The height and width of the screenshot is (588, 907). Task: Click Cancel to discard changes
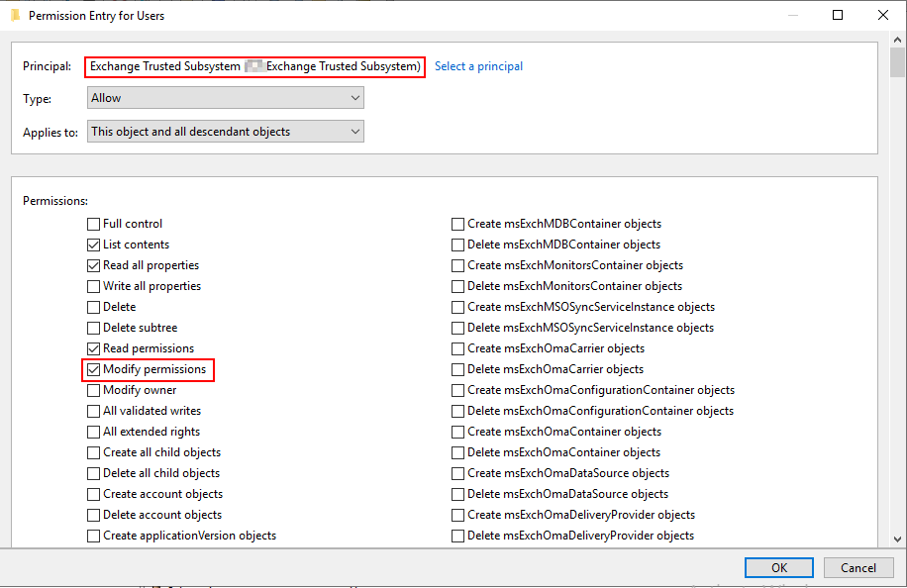858,568
